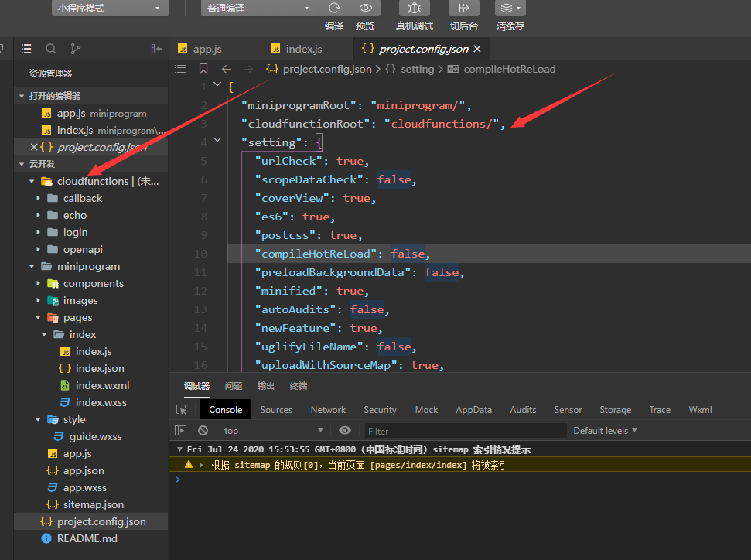Toggle the console sidebar panel icon
Image resolution: width=751 pixels, height=560 pixels.
point(180,430)
